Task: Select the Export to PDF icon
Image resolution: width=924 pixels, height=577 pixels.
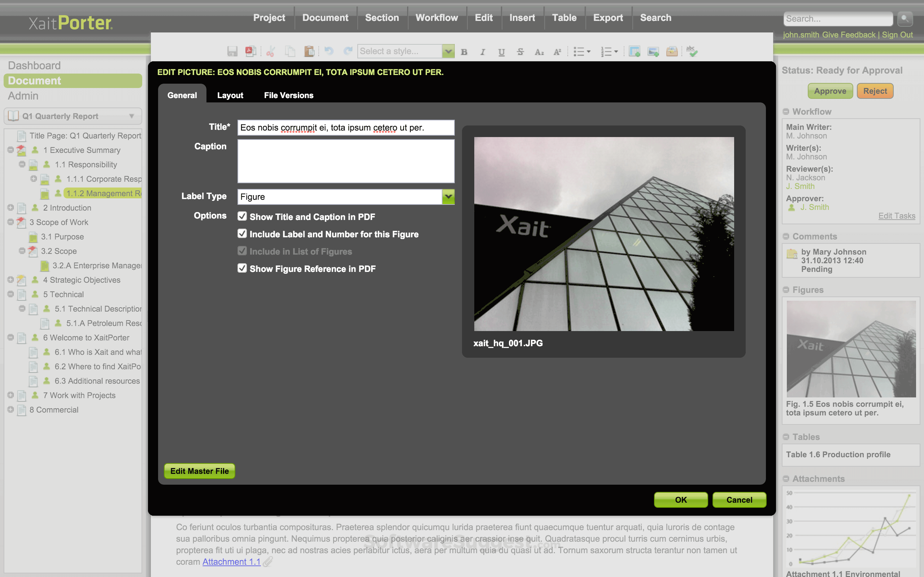Action: [x=251, y=51]
